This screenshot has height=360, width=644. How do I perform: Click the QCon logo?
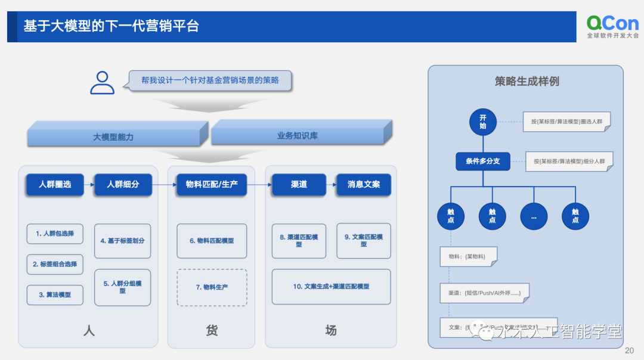[x=612, y=26]
